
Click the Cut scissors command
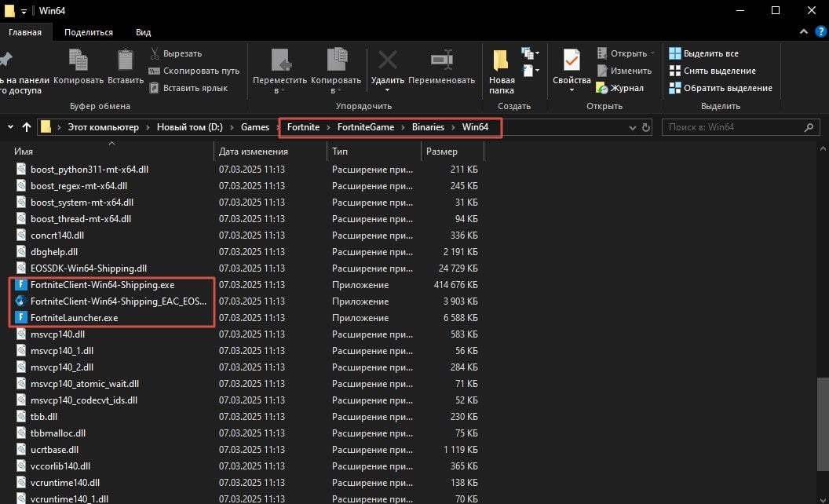[x=176, y=53]
